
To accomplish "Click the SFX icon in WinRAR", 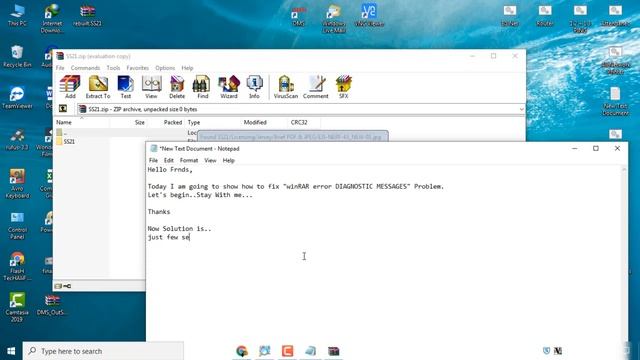I will pyautogui.click(x=343, y=87).
